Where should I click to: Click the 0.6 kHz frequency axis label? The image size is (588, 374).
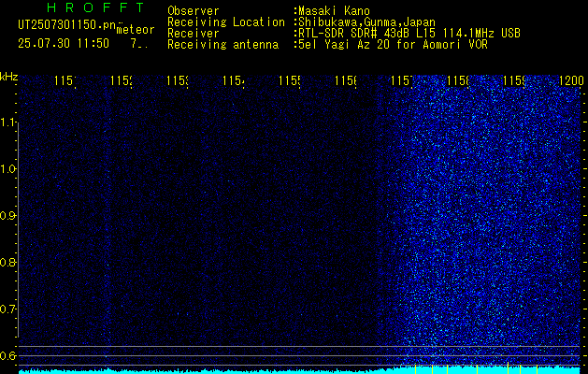tap(7, 355)
